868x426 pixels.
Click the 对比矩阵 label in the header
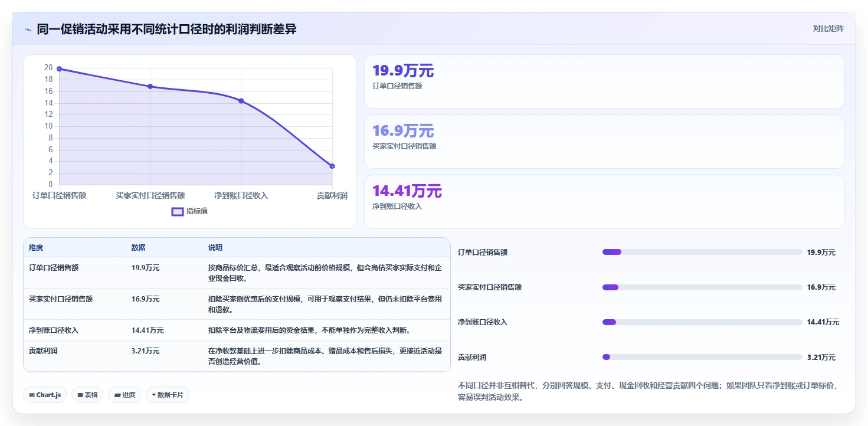tap(828, 28)
